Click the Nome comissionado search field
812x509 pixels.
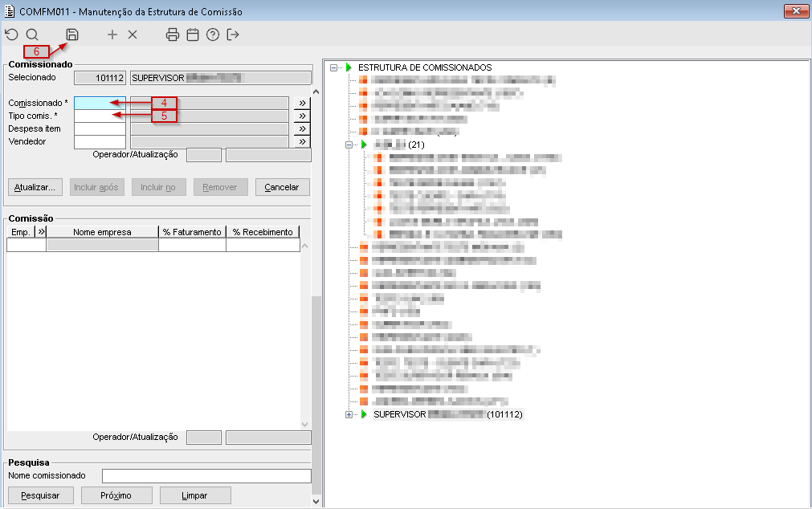tap(206, 475)
